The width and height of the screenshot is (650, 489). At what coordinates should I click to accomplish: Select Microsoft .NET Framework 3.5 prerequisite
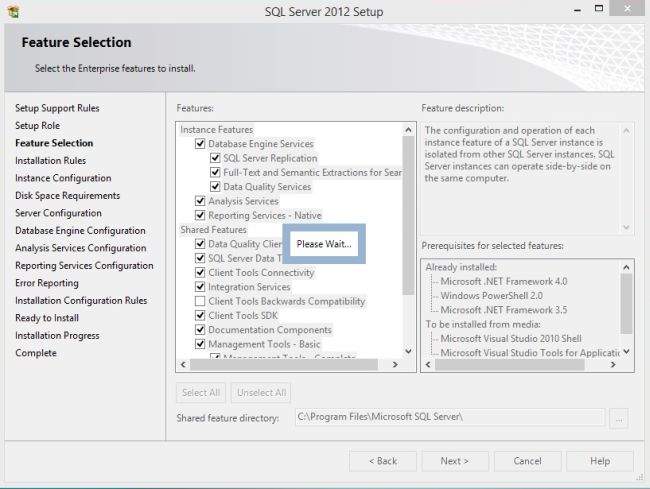(504, 310)
